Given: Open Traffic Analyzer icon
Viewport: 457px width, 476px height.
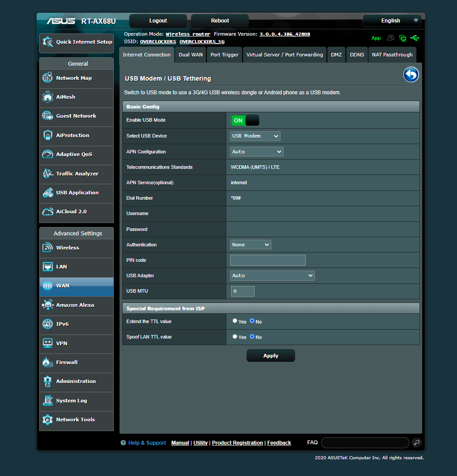Looking at the screenshot, I should (47, 173).
